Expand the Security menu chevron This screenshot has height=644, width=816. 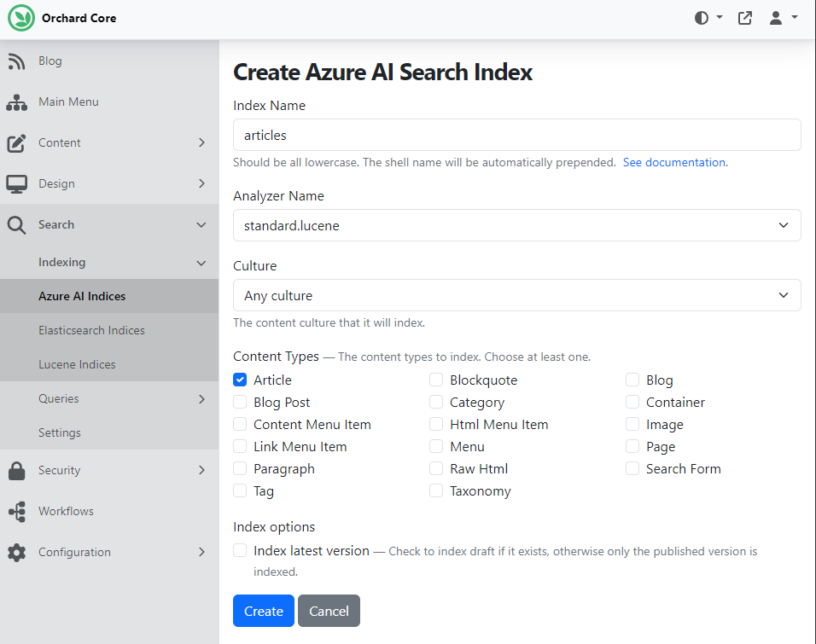202,470
